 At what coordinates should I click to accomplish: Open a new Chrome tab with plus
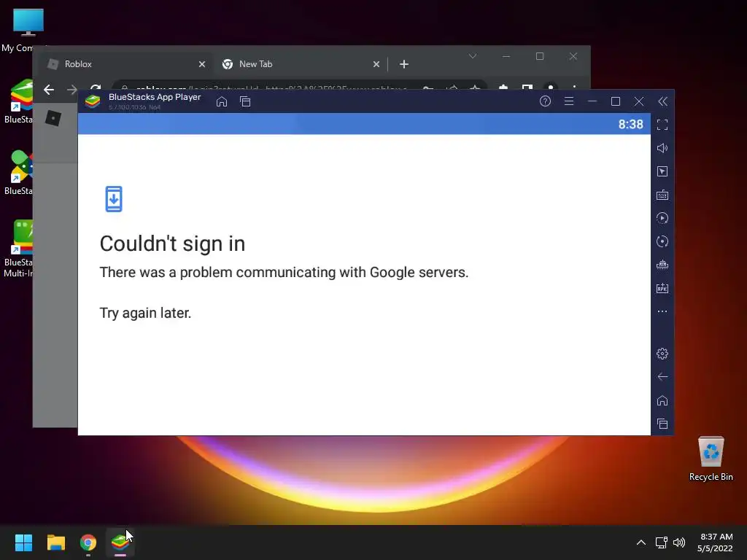tap(404, 64)
